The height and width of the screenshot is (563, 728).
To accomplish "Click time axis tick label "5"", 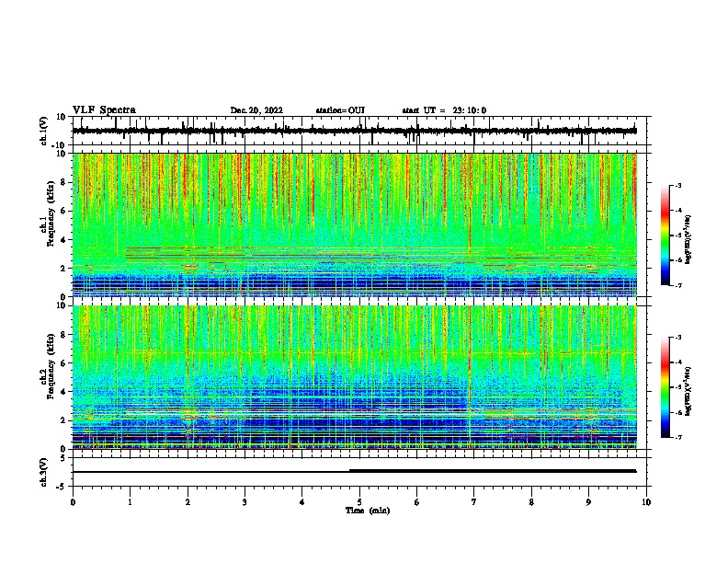I will point(359,502).
